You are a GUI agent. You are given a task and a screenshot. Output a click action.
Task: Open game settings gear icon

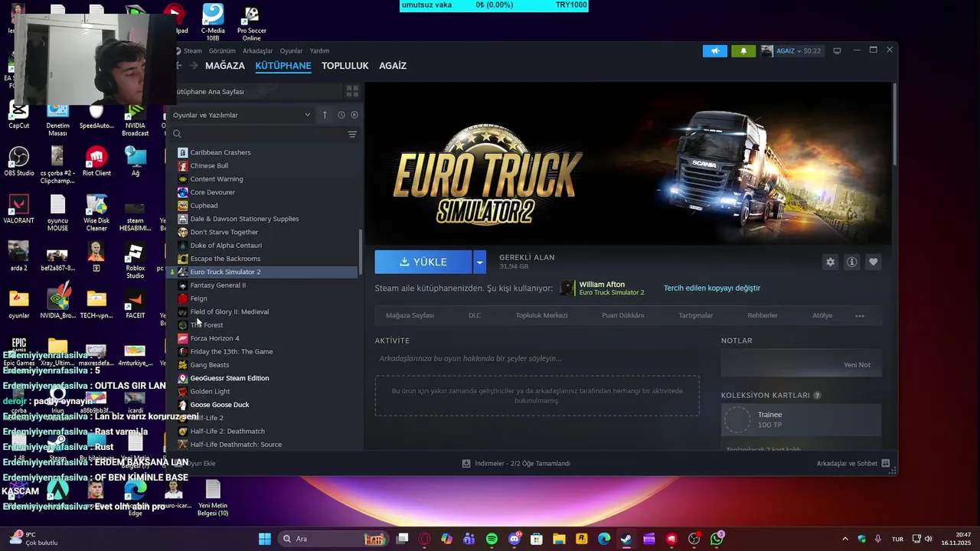pos(830,262)
